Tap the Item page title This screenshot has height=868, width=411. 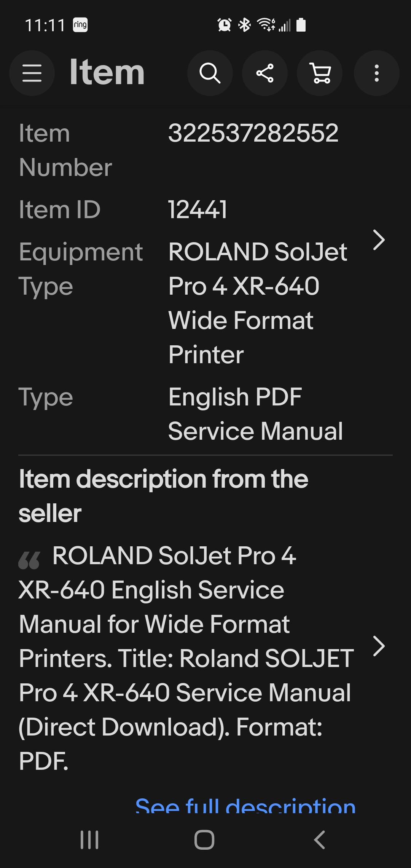tap(107, 72)
